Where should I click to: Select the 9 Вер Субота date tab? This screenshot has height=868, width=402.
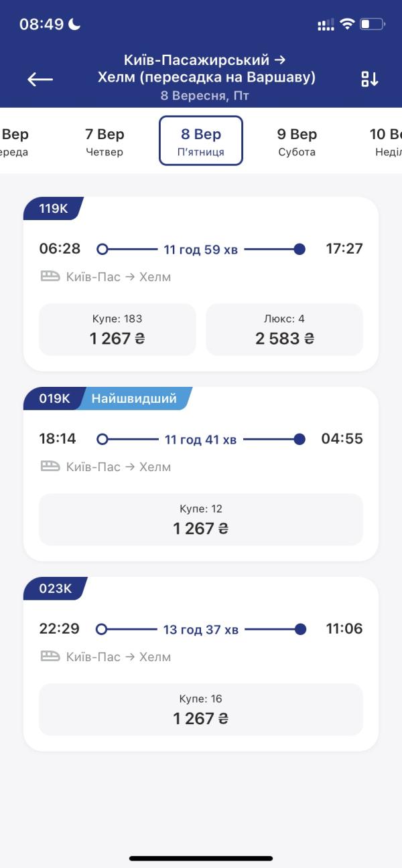click(x=297, y=141)
